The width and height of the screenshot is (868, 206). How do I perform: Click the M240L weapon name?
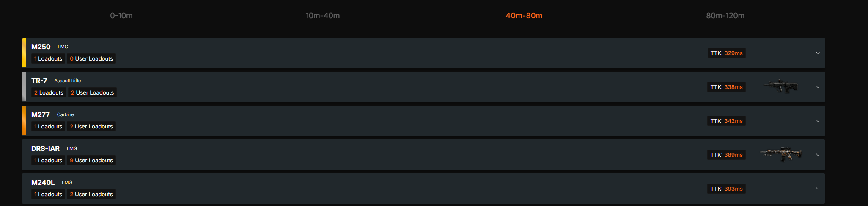click(43, 182)
